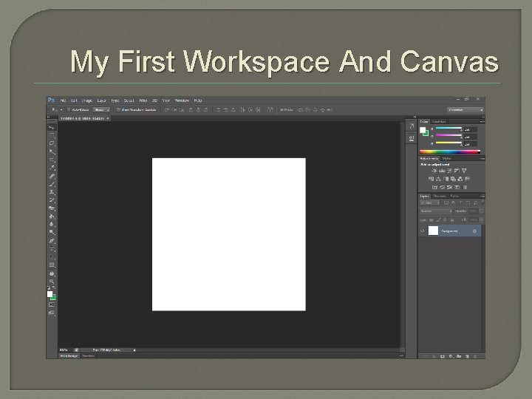The width and height of the screenshot is (532, 399).
Task: Select the History Brush tool
Action: (52, 200)
